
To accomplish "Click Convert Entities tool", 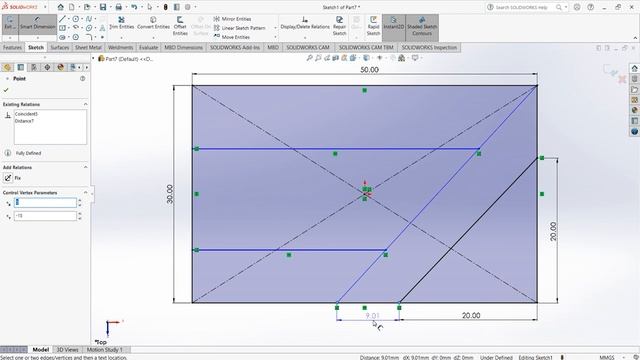I will 153,22.
